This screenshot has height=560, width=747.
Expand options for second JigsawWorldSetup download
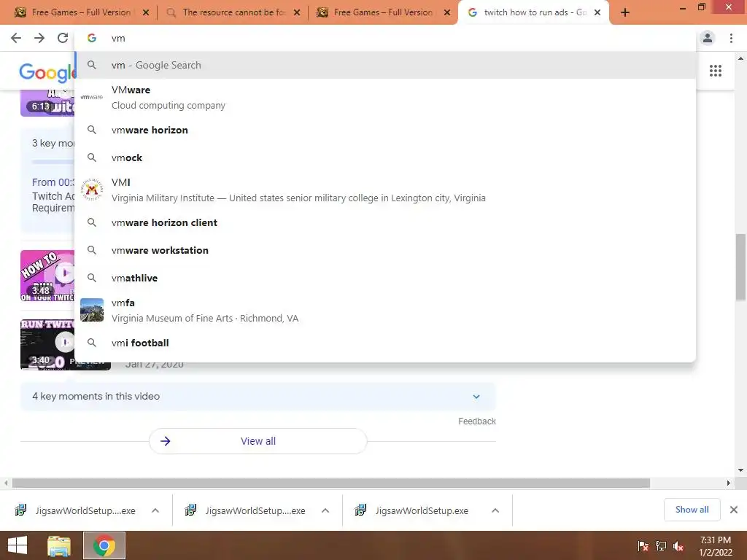point(325,510)
